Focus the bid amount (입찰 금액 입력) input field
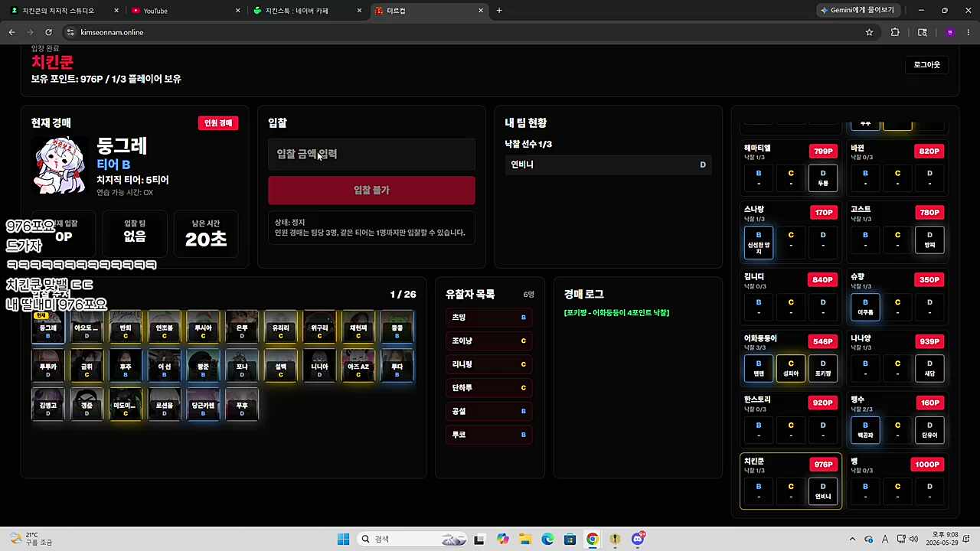The image size is (980, 551). coord(371,154)
